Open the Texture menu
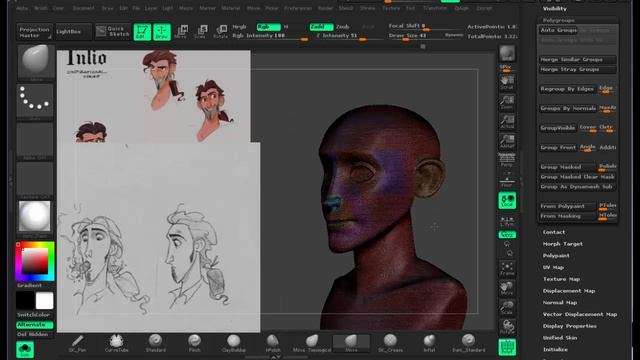The image size is (640, 360). [391, 8]
